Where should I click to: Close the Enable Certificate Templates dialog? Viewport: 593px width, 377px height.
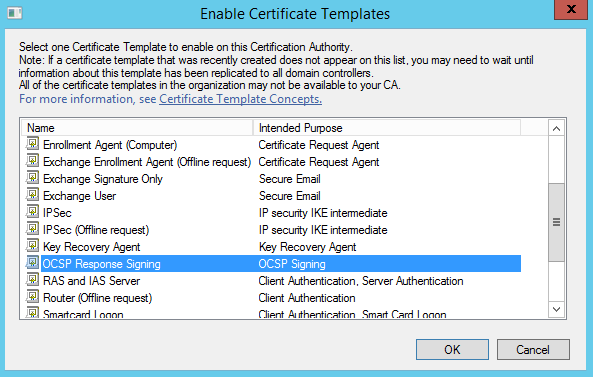coord(571,9)
